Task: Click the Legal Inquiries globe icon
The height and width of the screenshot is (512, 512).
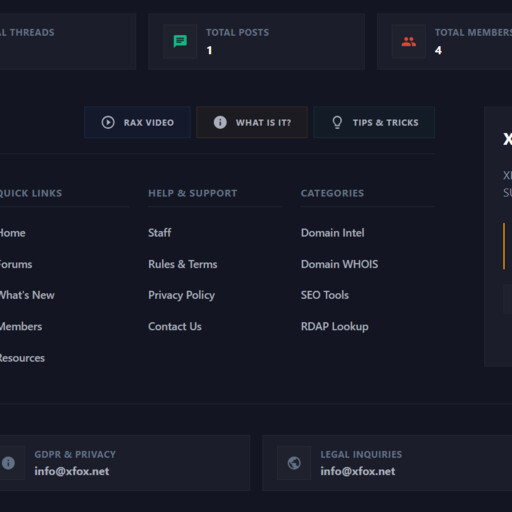Action: point(294,463)
